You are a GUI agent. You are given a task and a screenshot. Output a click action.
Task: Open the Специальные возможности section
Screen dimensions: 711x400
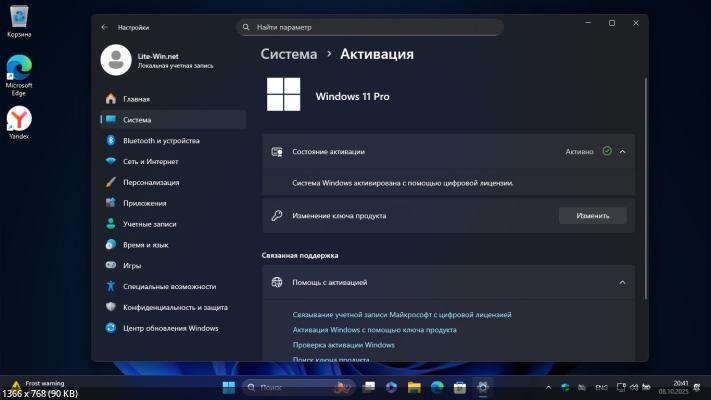point(169,286)
